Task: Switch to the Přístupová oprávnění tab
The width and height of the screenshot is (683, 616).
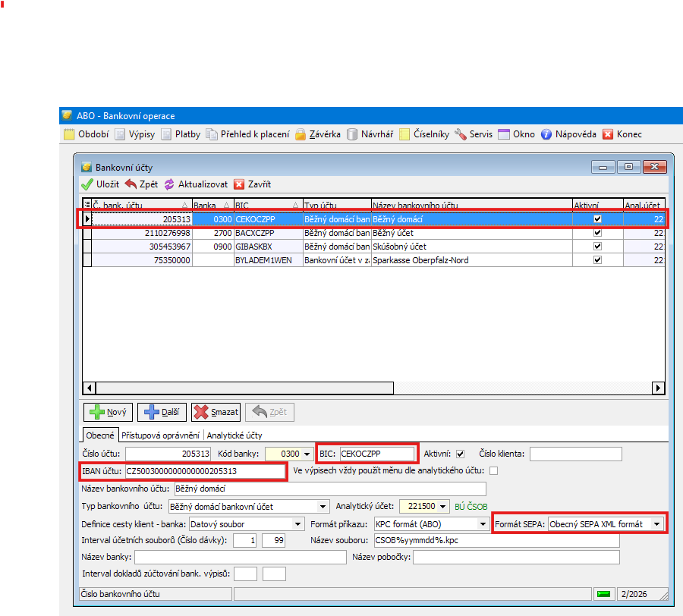Action: tap(161, 435)
